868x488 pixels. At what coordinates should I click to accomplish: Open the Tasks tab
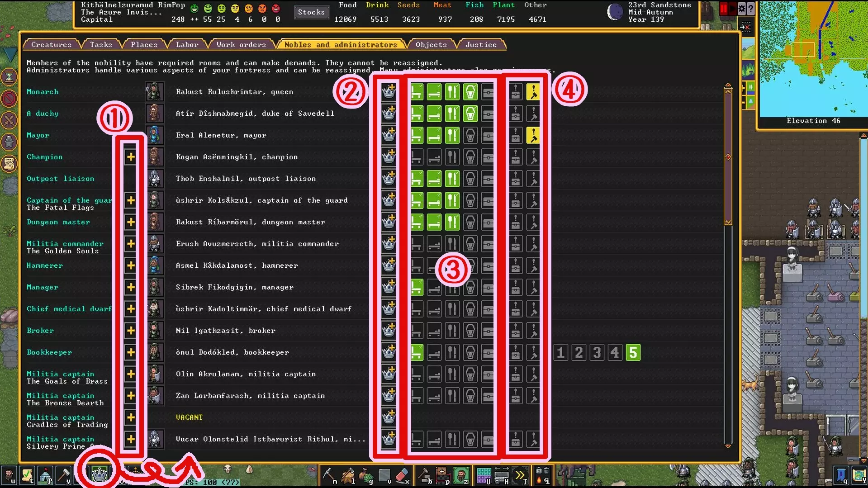pos(101,44)
